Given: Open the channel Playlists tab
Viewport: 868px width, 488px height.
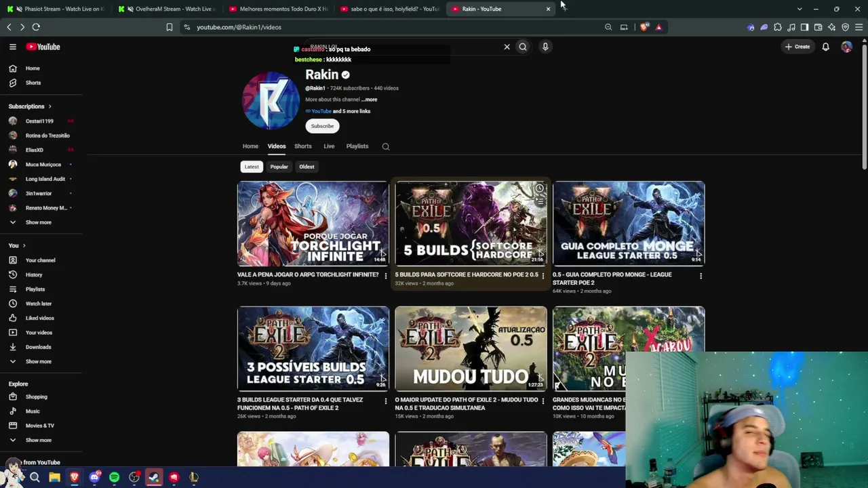Looking at the screenshot, I should tap(357, 146).
